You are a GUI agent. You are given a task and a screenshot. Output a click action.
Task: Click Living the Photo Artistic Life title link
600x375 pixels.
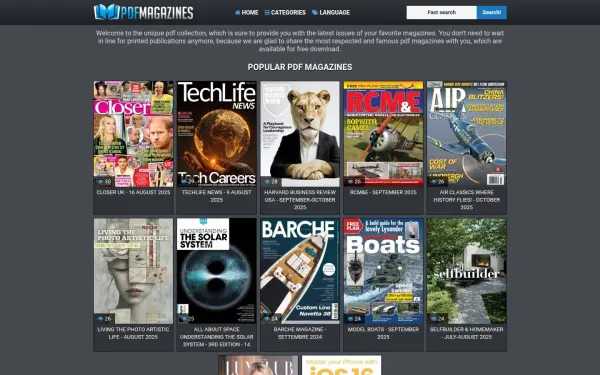(x=134, y=333)
